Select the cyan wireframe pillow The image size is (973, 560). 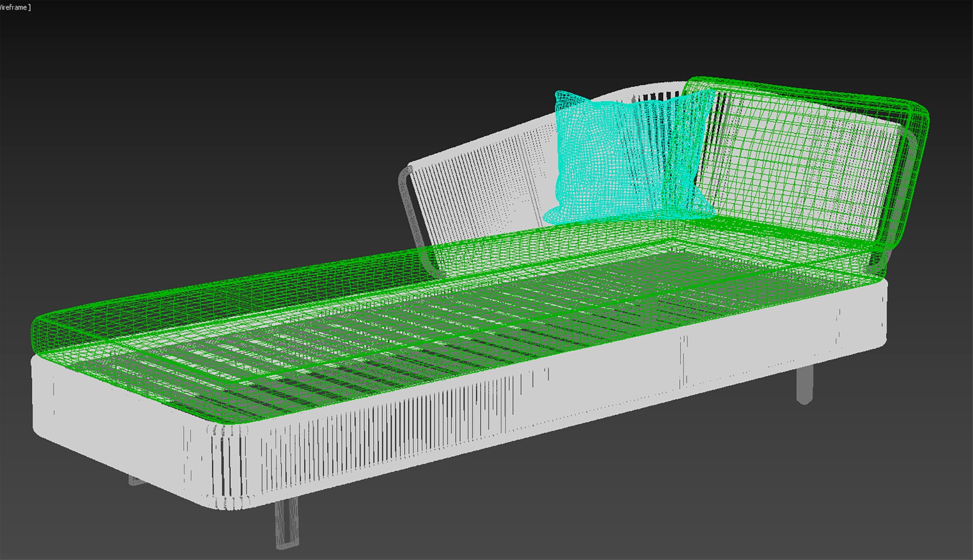[629, 157]
